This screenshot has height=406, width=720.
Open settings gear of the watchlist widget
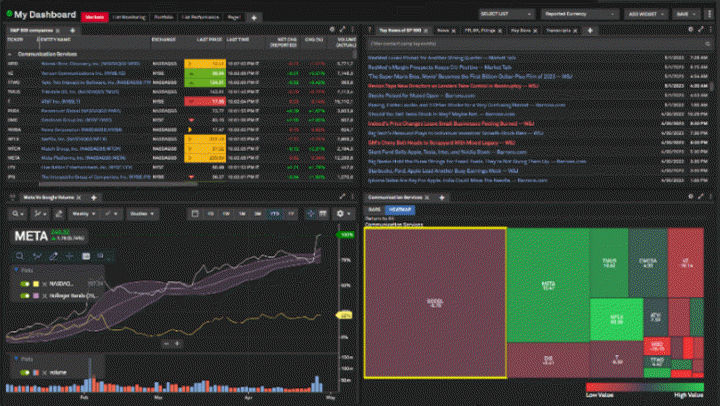332,29
